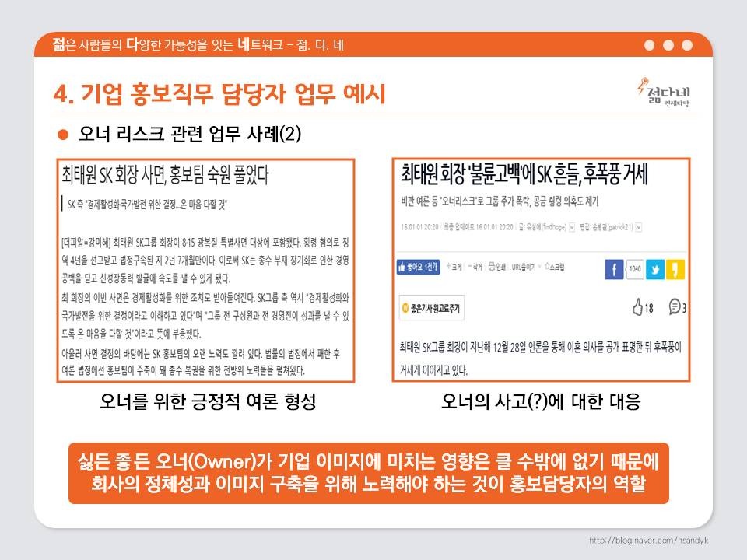Click the 좋은기사 원고료주기 button
The image size is (747, 560).
[431, 308]
